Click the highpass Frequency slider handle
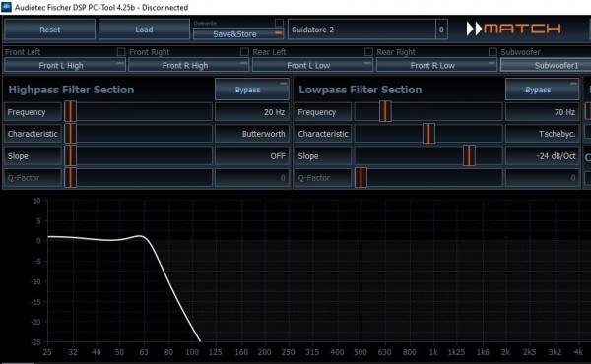This screenshot has height=364, width=591. (x=71, y=111)
